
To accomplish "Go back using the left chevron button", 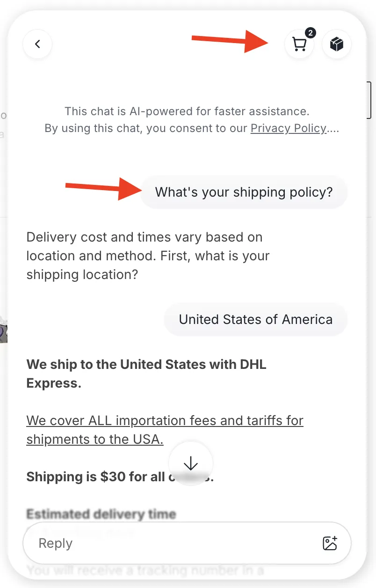I will (37, 44).
